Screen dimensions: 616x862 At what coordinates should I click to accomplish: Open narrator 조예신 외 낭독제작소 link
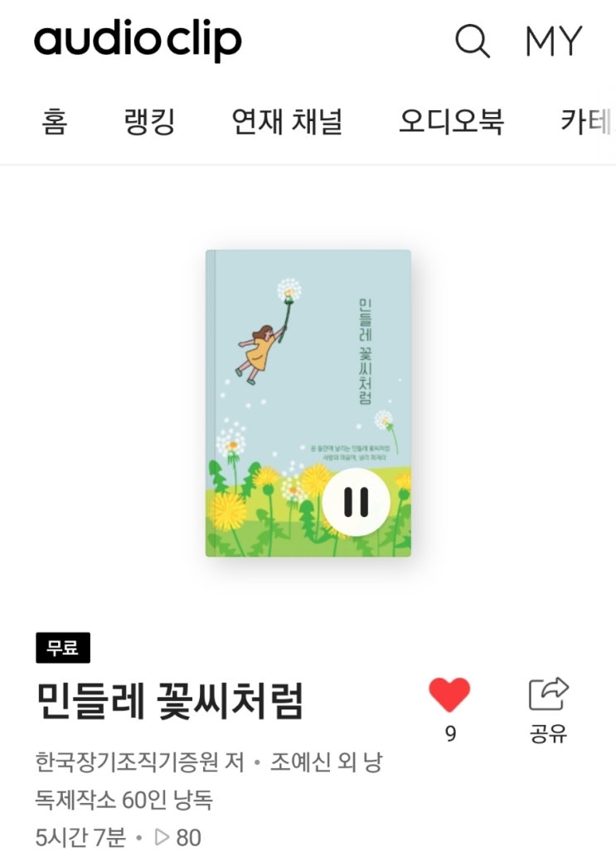point(209,782)
